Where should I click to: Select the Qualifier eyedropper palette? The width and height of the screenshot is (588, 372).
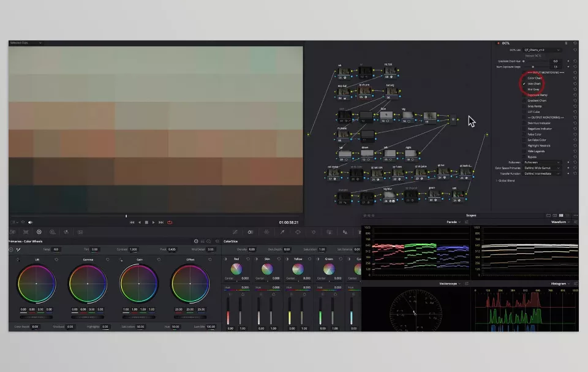[282, 232]
